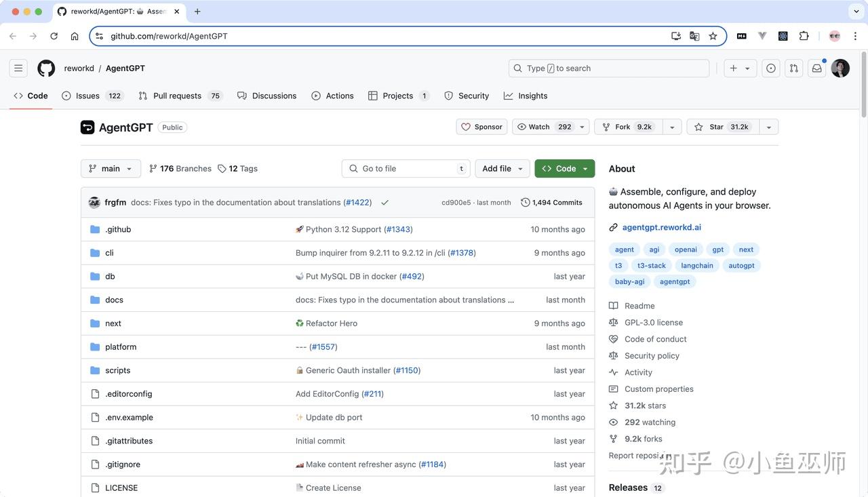Open the 176 Branches link
Screen dimensions: 868x497
pyautogui.click(x=180, y=169)
